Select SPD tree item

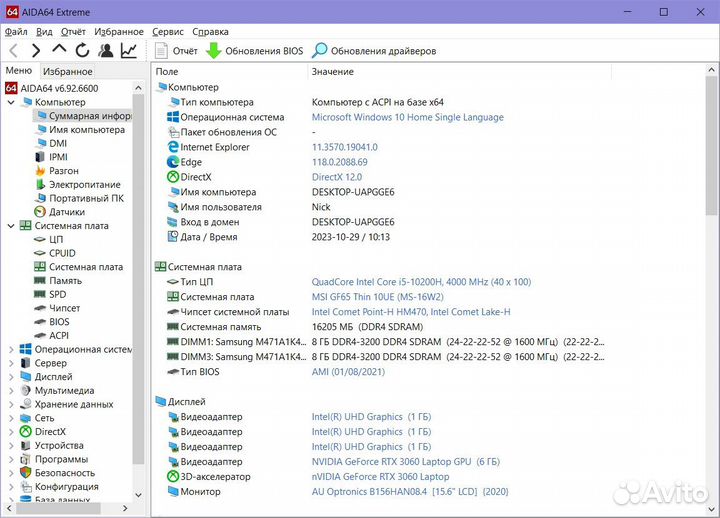pos(51,294)
